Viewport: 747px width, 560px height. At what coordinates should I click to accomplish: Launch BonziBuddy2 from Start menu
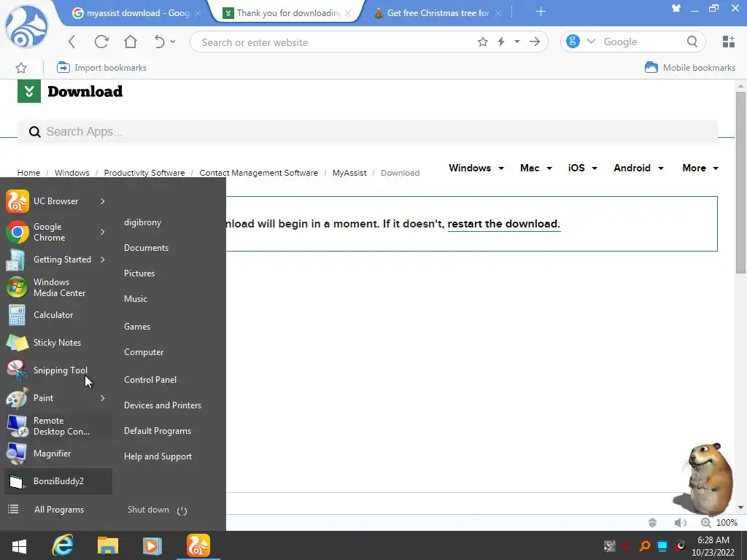click(58, 481)
